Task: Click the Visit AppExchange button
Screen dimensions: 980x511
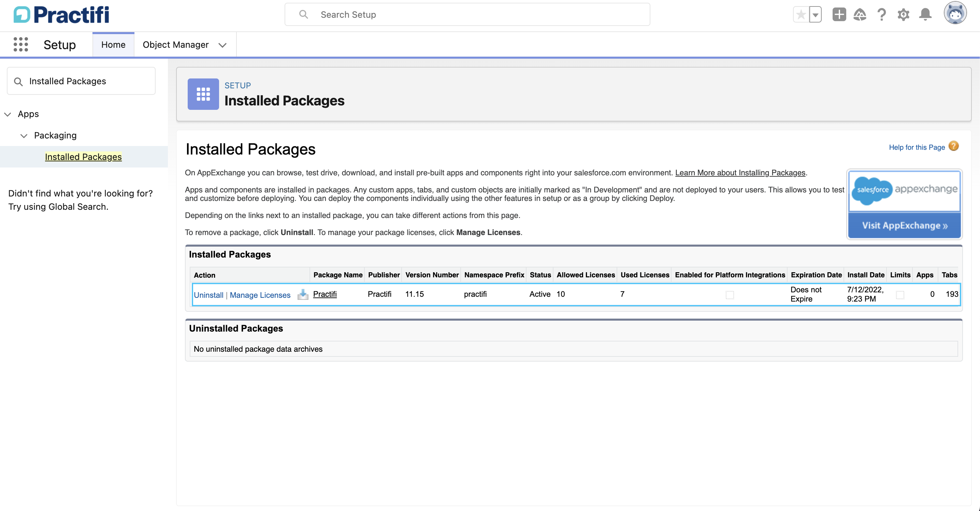Action: point(904,225)
